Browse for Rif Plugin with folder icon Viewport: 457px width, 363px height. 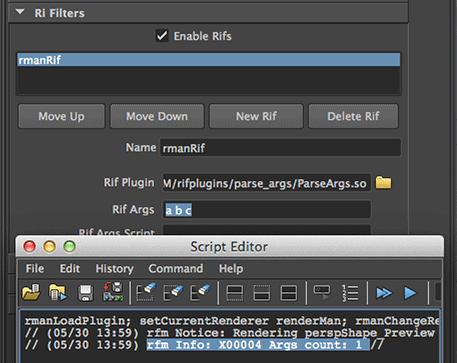[x=383, y=183]
